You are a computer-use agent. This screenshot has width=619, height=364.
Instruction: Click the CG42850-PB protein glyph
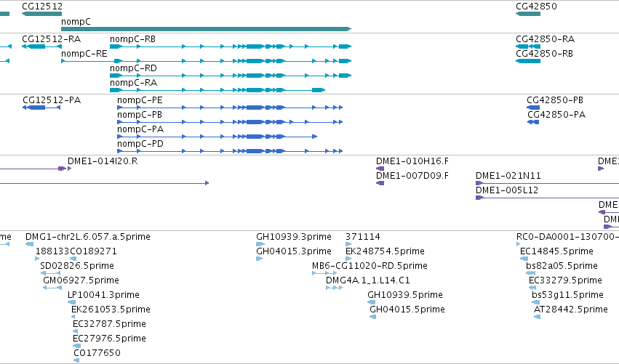[x=533, y=108]
